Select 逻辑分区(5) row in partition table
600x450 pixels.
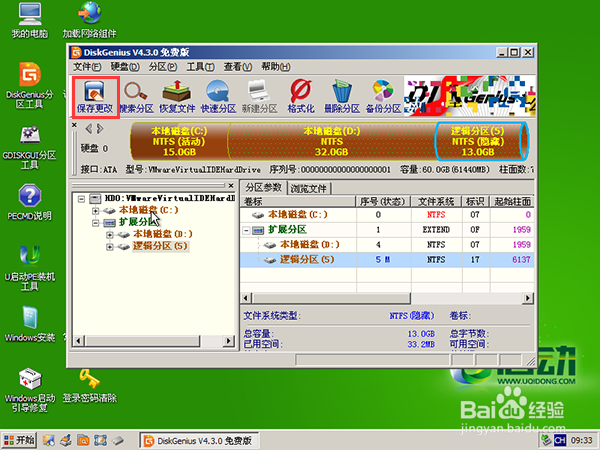(x=387, y=259)
